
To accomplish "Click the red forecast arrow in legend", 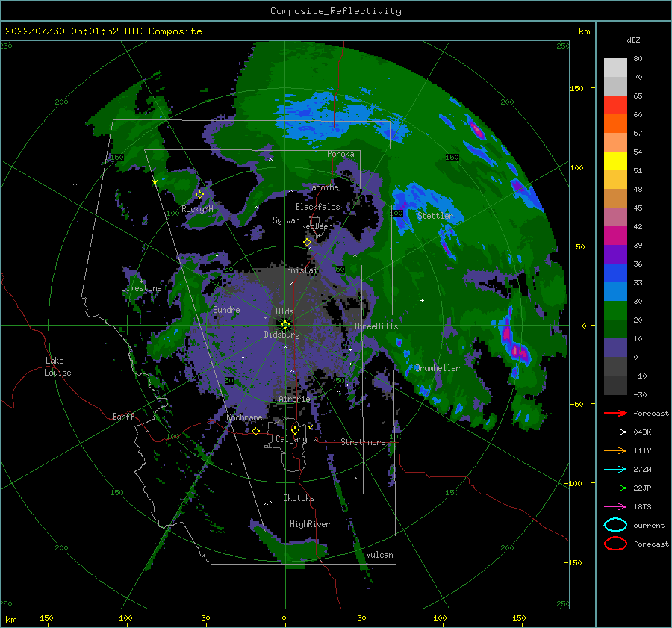I will point(615,413).
